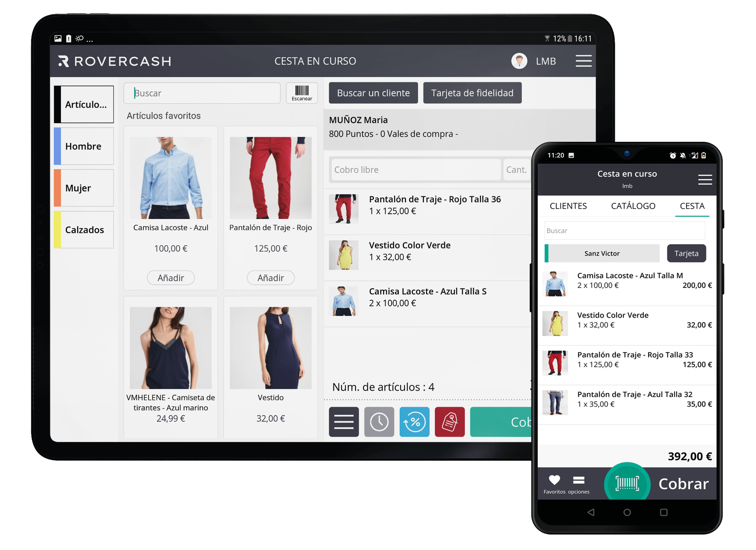Click the 800 Puntos loyalty info line
The image size is (756, 550).
pyautogui.click(x=393, y=134)
